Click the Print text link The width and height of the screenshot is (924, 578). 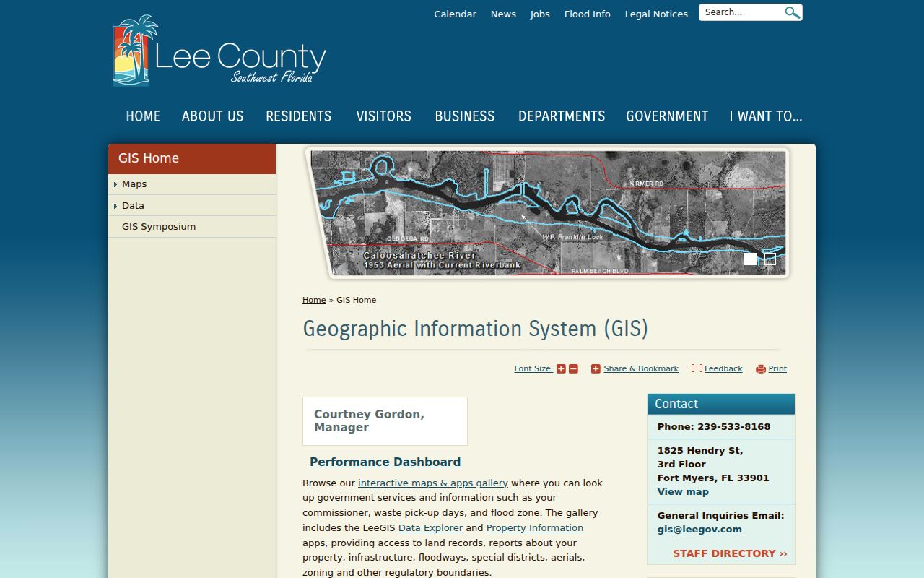click(x=777, y=369)
